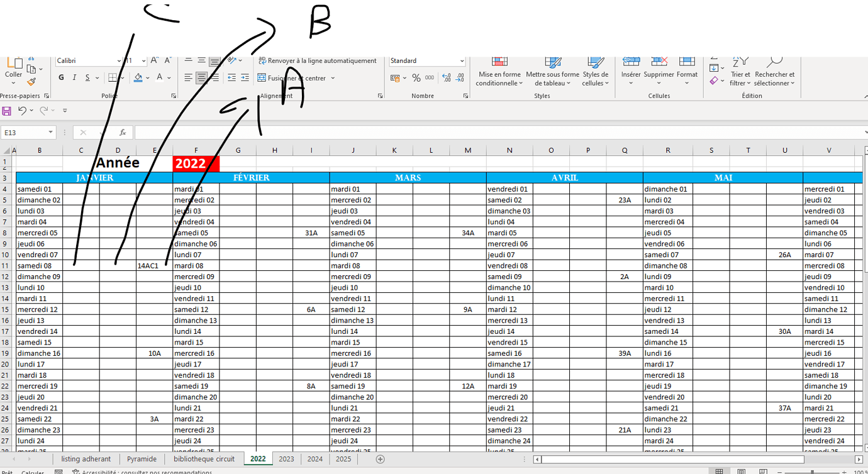Click the eraser clear icon in Édition
The height and width of the screenshot is (474, 868).
coord(714,80)
